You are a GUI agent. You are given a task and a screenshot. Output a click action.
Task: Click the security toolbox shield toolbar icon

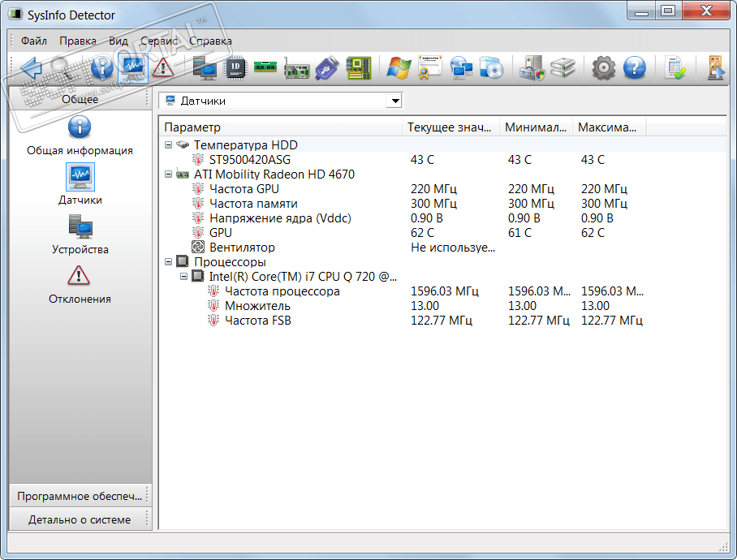(532, 69)
